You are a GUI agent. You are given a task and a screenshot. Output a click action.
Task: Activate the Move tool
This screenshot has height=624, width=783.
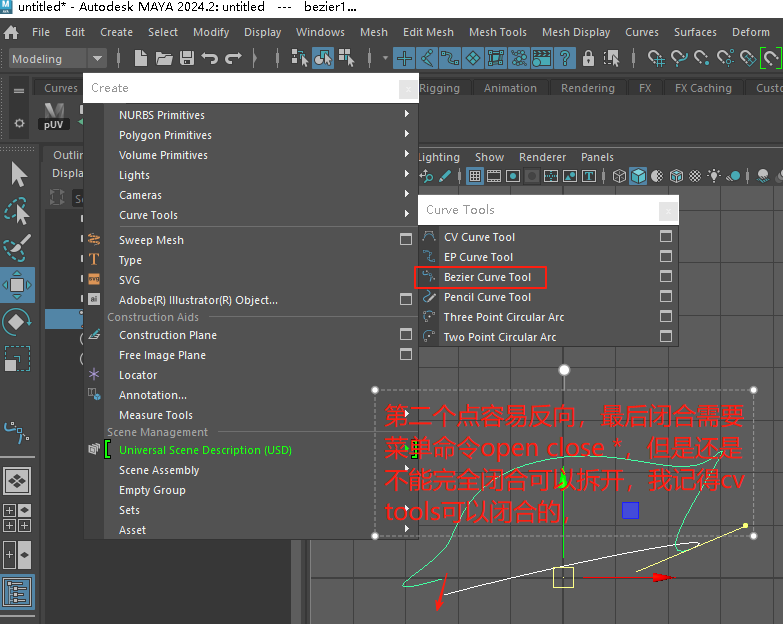click(17, 285)
